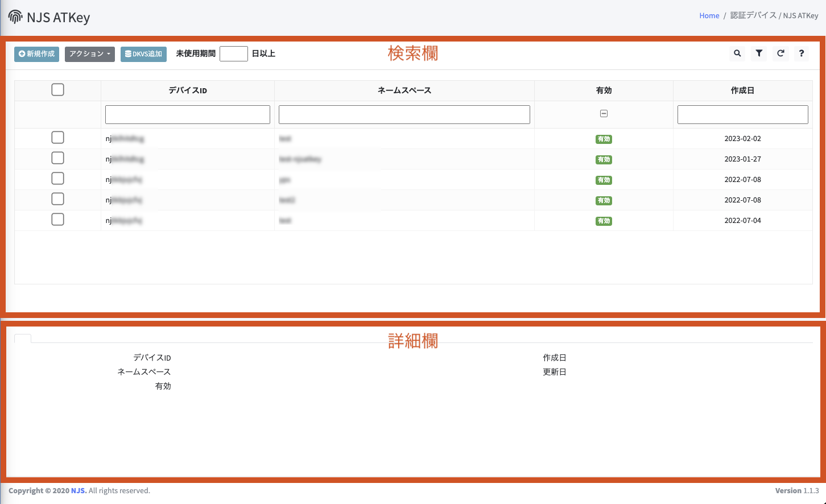
Task: Check the row dated 2023-02-02
Action: (x=57, y=138)
